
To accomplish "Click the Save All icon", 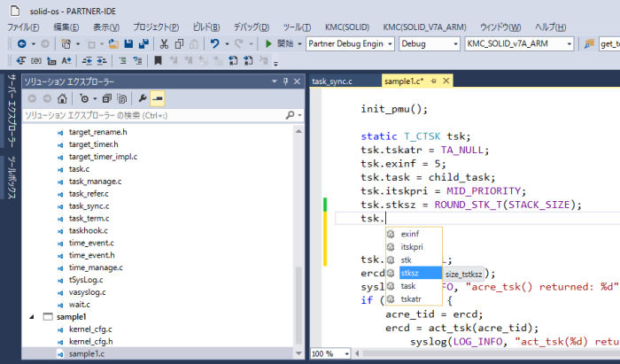I will pos(143,43).
